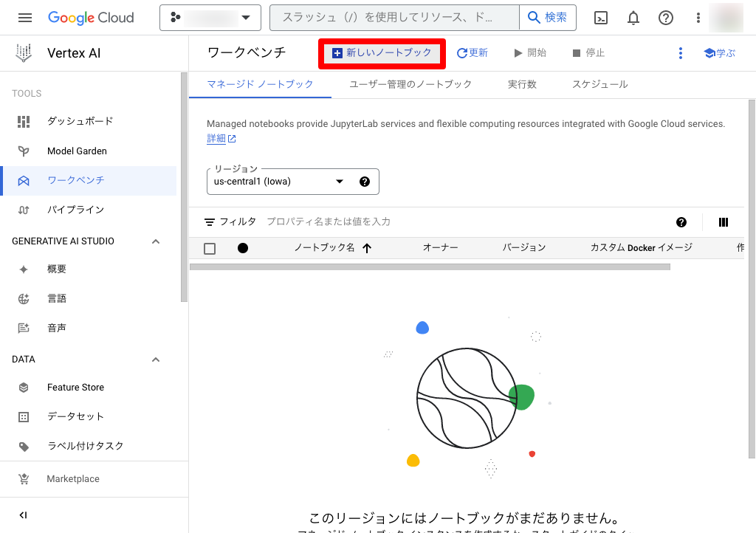Open the main navigation hamburger menu

25,18
